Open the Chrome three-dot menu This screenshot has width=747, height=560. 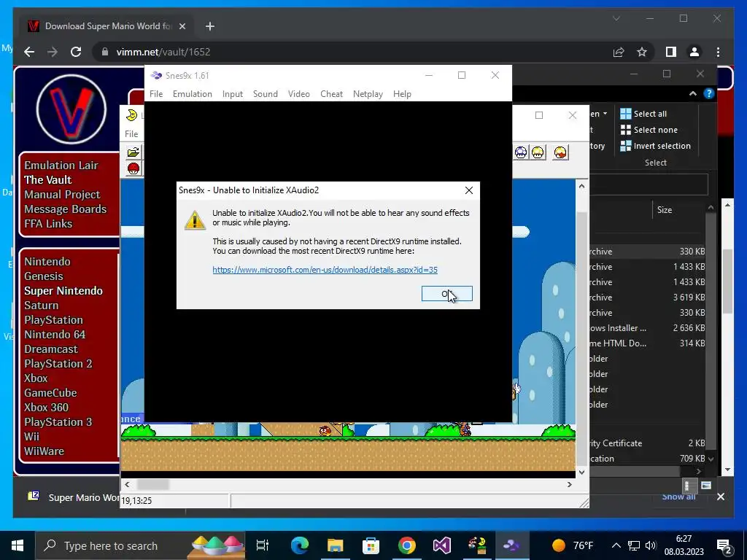(718, 52)
